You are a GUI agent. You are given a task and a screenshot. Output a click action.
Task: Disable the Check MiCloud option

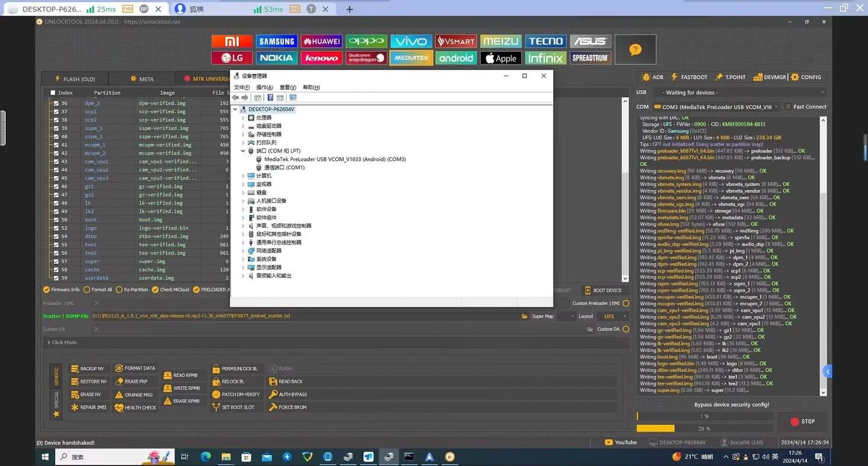tap(155, 290)
